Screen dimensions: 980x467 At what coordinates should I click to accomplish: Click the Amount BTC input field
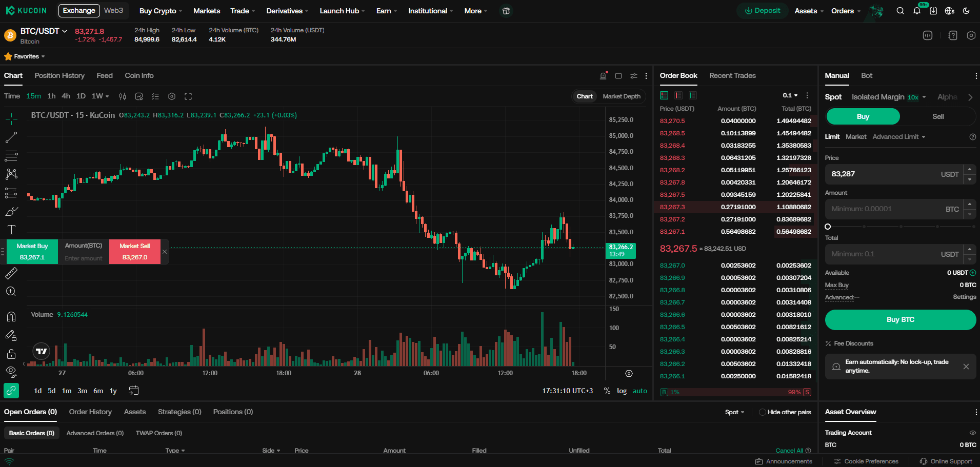click(x=894, y=209)
